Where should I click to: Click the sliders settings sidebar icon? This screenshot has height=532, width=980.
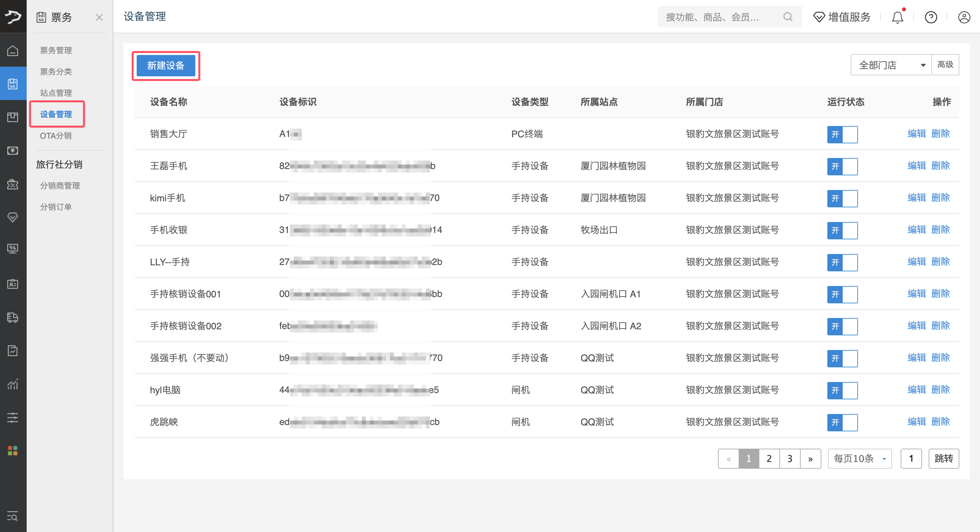pyautogui.click(x=13, y=417)
